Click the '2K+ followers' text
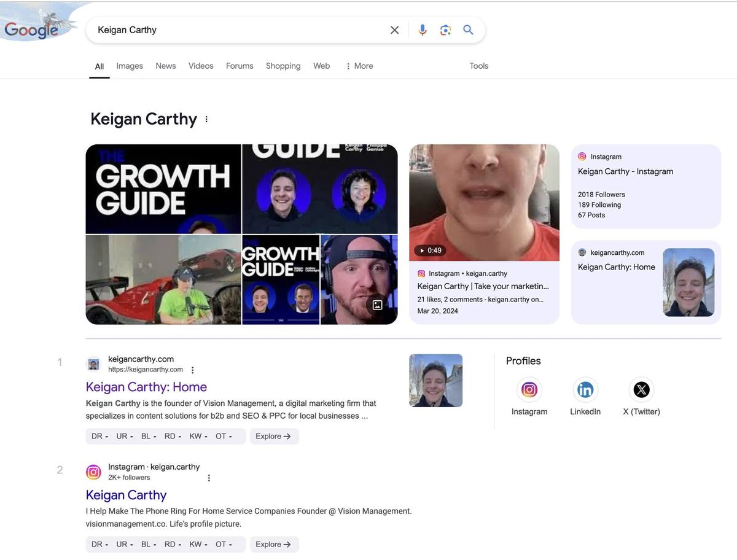Image resolution: width=737 pixels, height=560 pixels. point(129,478)
